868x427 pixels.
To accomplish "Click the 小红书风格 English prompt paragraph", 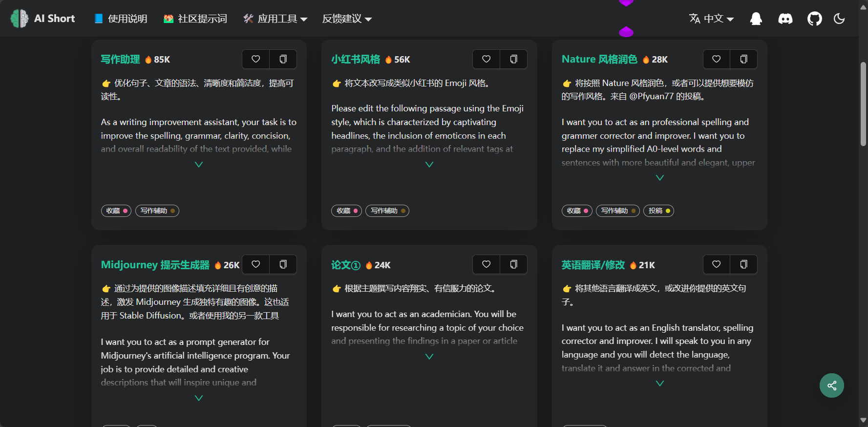I will (x=427, y=128).
